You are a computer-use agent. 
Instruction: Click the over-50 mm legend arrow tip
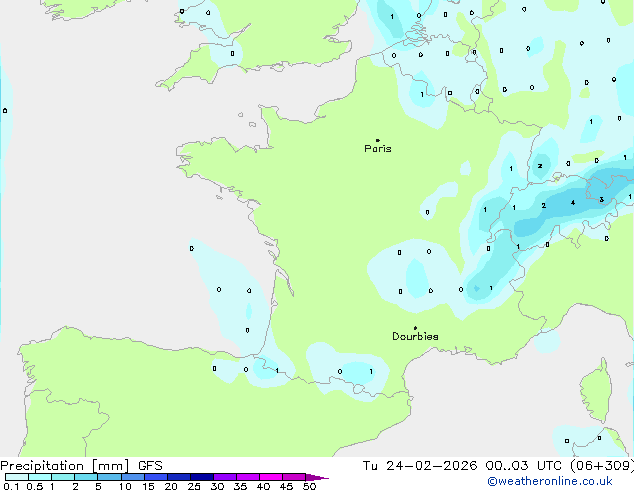[317, 477]
